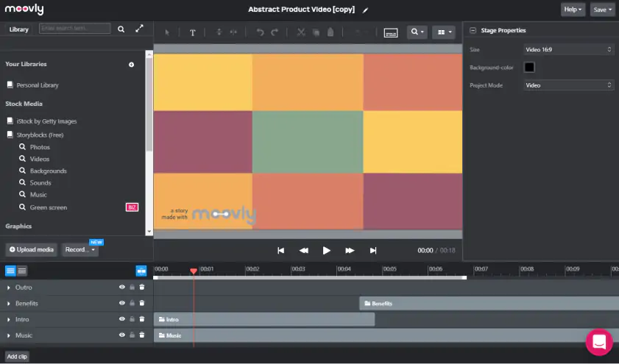Expand the Outro clip row

tap(8, 288)
